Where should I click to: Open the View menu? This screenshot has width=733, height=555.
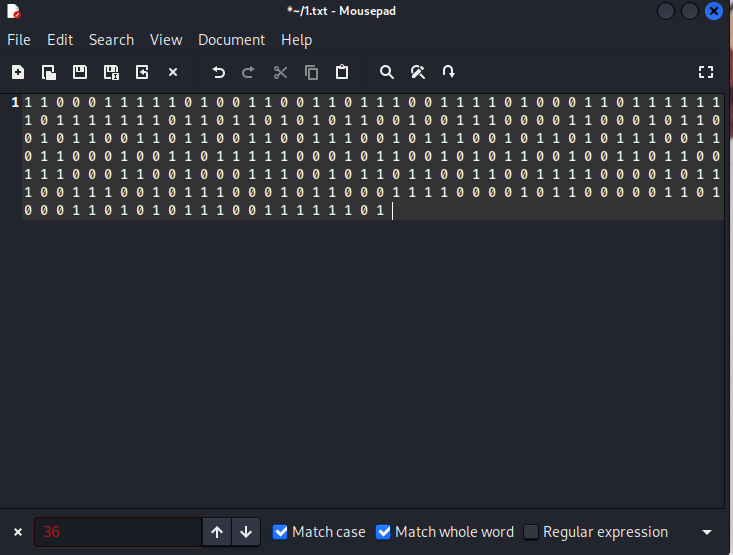coord(166,40)
